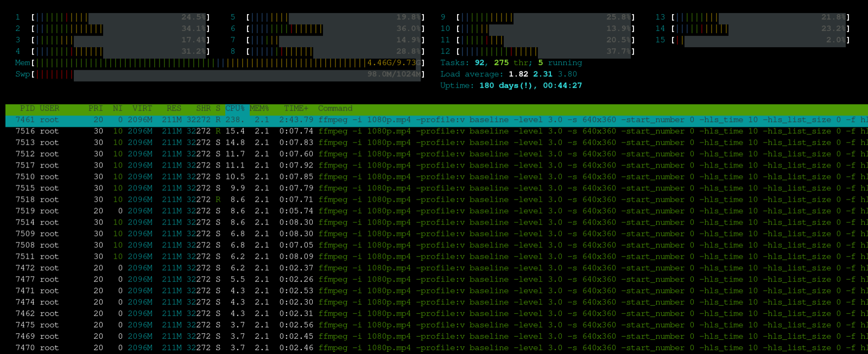
Task: Click the TIME+ column header
Action: point(296,108)
